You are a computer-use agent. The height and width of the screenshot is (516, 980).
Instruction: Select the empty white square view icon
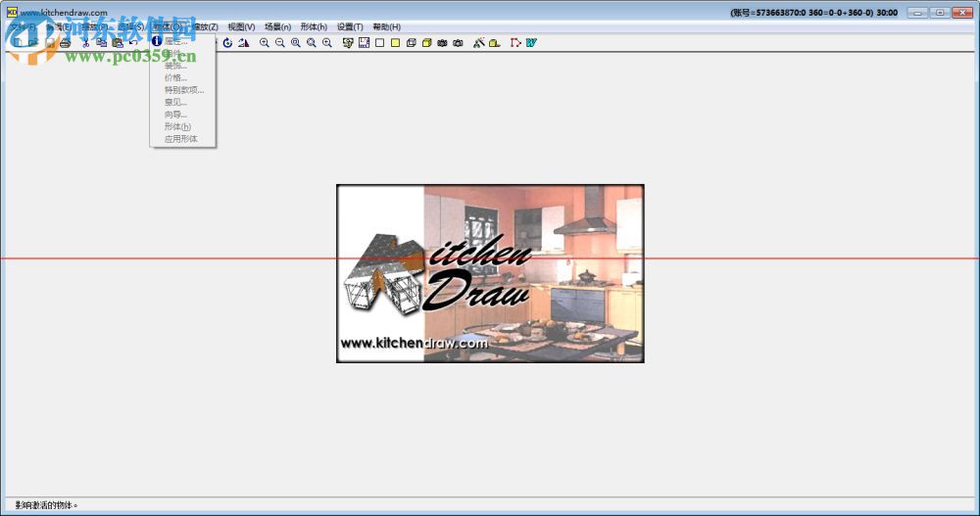pos(379,43)
